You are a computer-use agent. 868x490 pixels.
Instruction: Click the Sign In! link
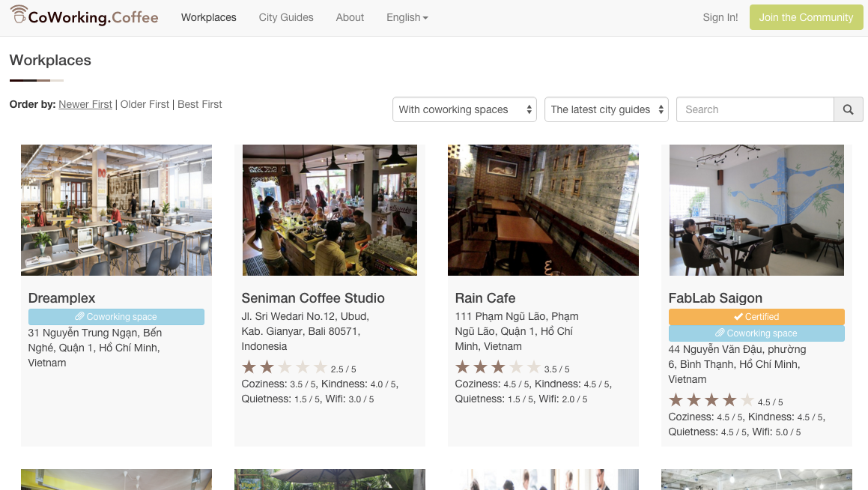720,18
